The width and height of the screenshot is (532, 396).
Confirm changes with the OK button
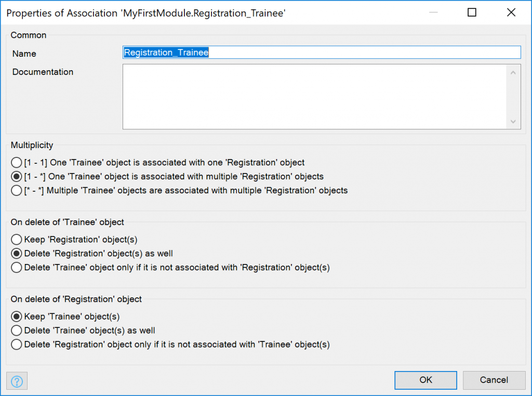click(x=425, y=380)
